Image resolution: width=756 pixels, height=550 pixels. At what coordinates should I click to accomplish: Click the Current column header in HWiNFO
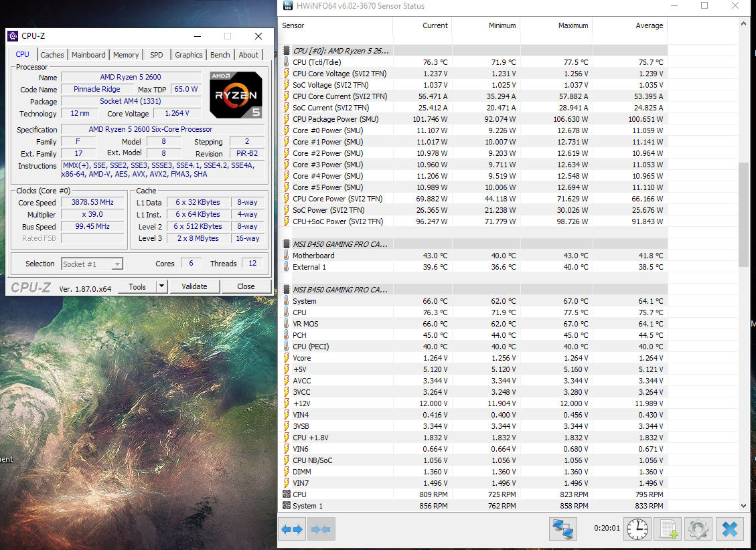[423, 25]
